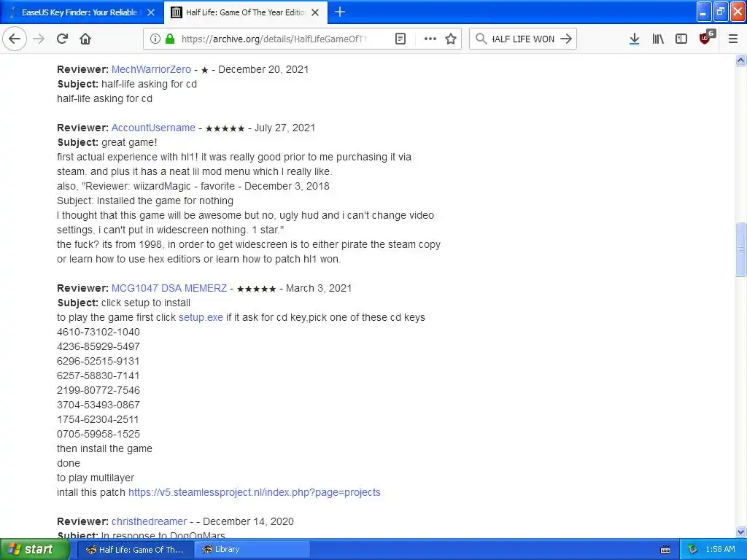747x560 pixels.
Task: Go back to the previous page
Action: coord(15,39)
